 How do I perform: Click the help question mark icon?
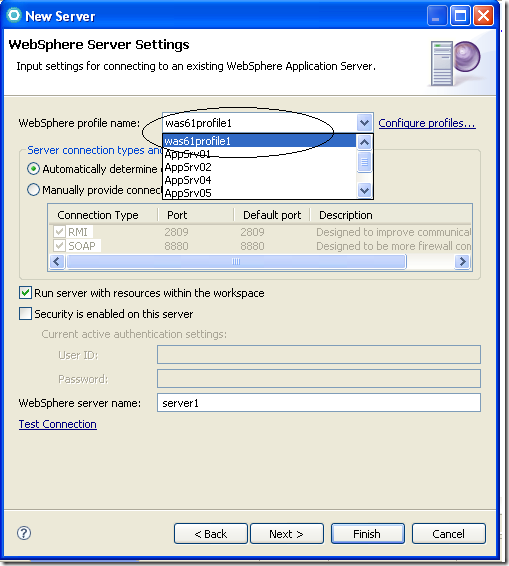(x=24, y=533)
